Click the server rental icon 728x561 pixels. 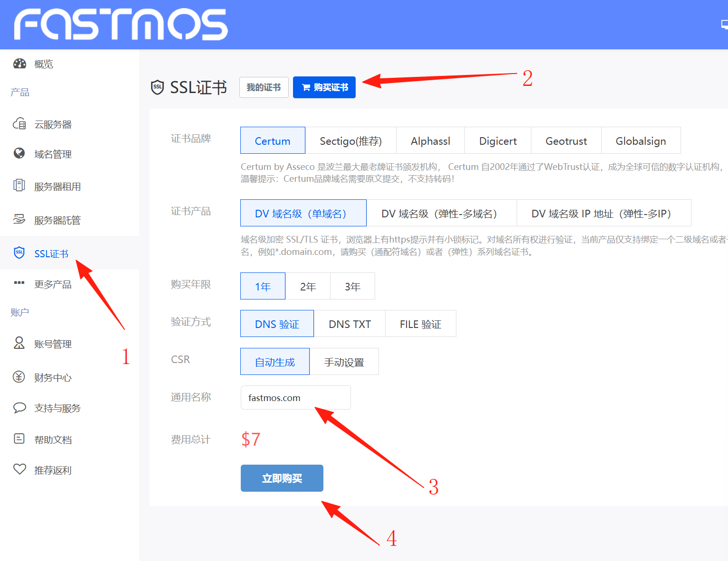(x=19, y=186)
